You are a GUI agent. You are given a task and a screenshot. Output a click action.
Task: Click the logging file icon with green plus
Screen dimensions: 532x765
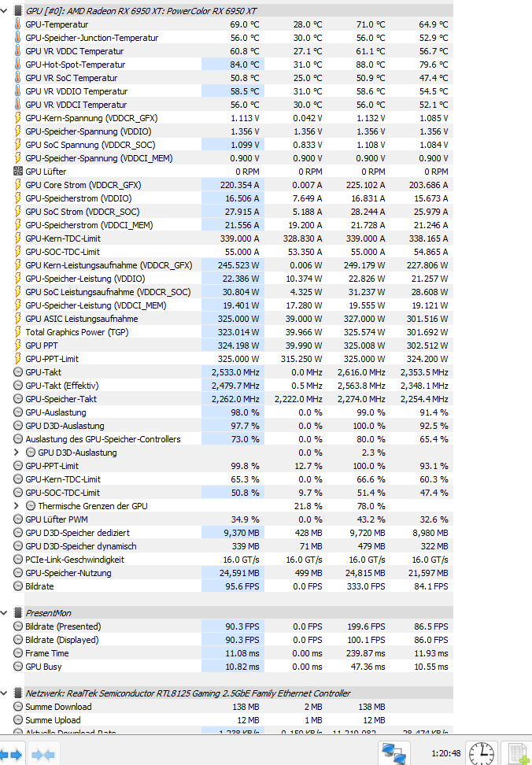tap(518, 754)
